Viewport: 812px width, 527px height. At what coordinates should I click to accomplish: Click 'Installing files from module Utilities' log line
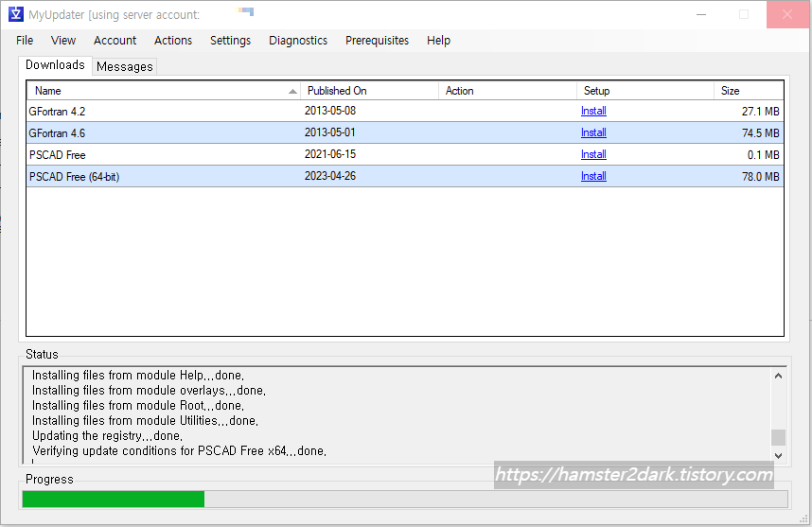(145, 420)
